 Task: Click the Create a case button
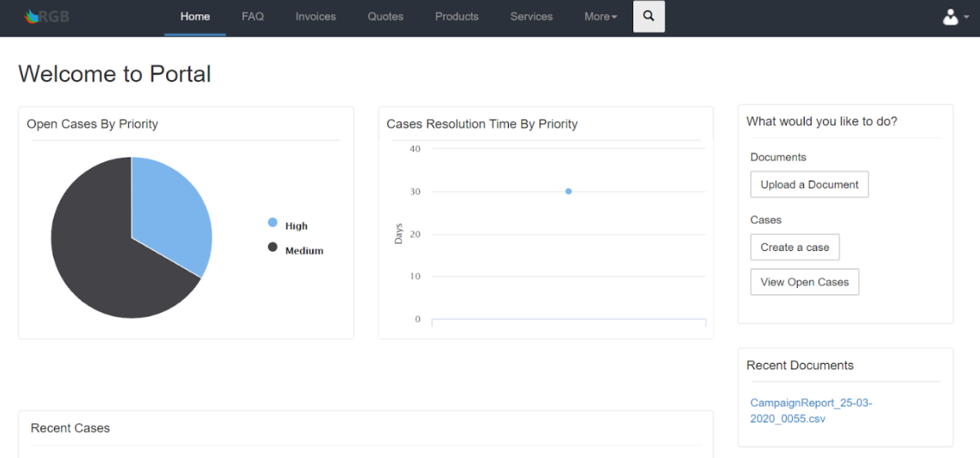click(795, 247)
